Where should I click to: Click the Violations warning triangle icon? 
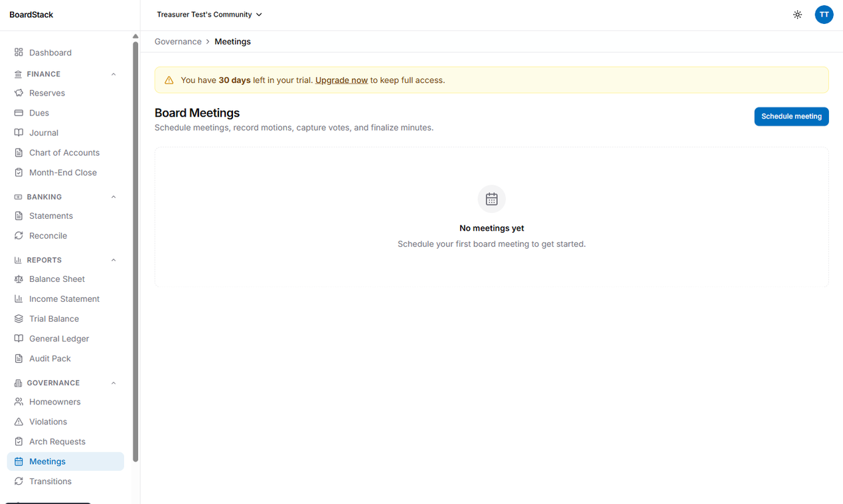(19, 422)
